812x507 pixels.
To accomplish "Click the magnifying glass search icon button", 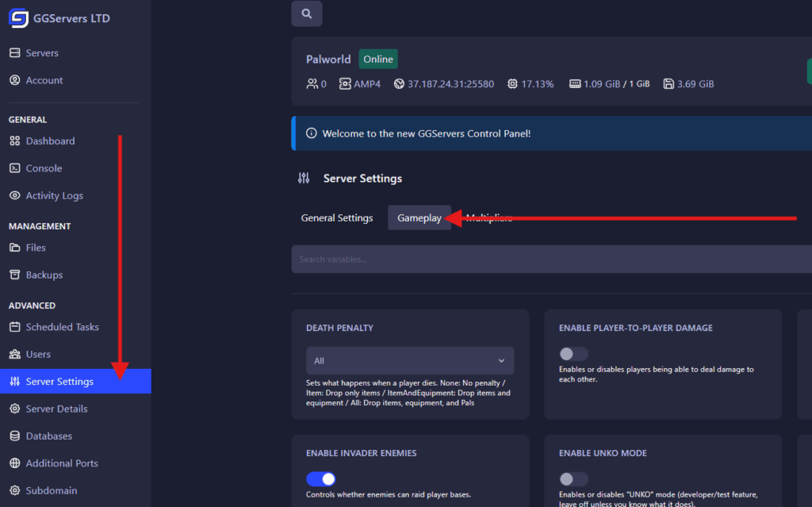I will pos(306,13).
